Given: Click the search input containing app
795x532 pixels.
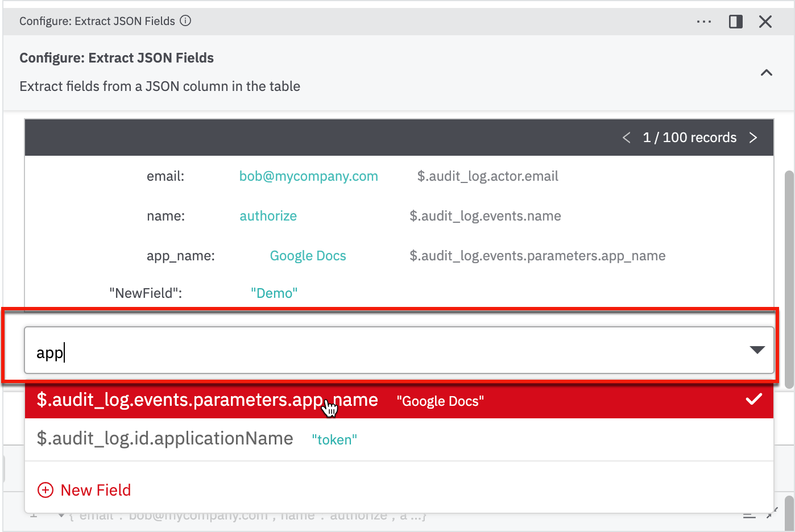Looking at the screenshot, I should tap(227, 351).
